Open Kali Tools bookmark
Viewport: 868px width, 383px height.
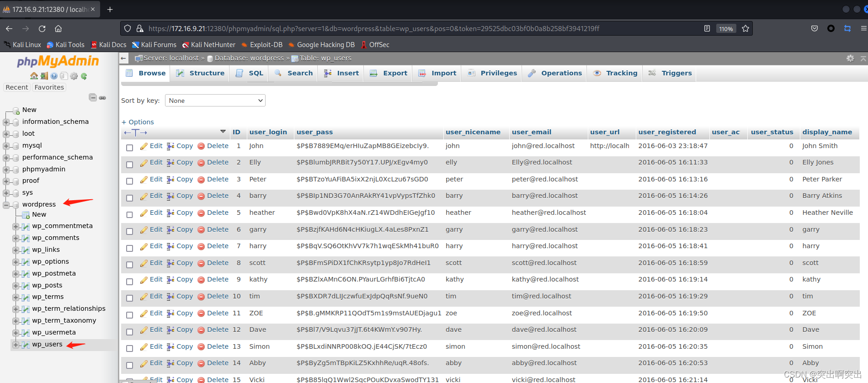point(65,45)
